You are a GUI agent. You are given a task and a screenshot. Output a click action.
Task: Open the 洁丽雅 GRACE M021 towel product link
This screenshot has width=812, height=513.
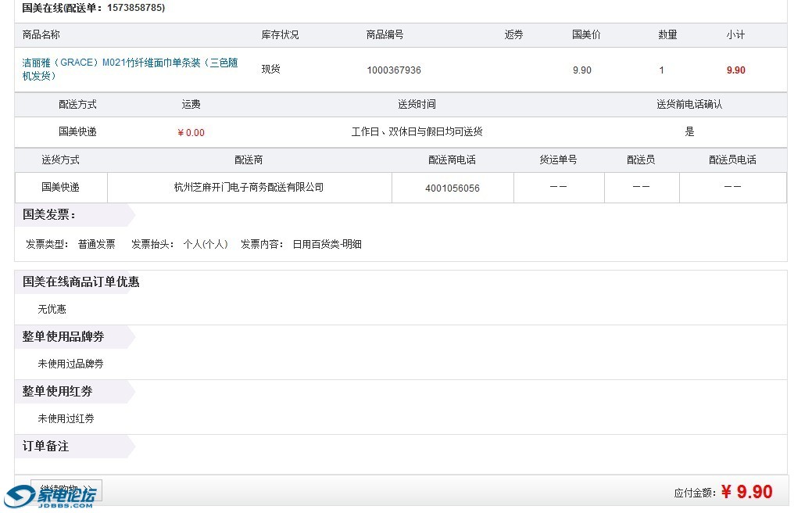point(130,70)
